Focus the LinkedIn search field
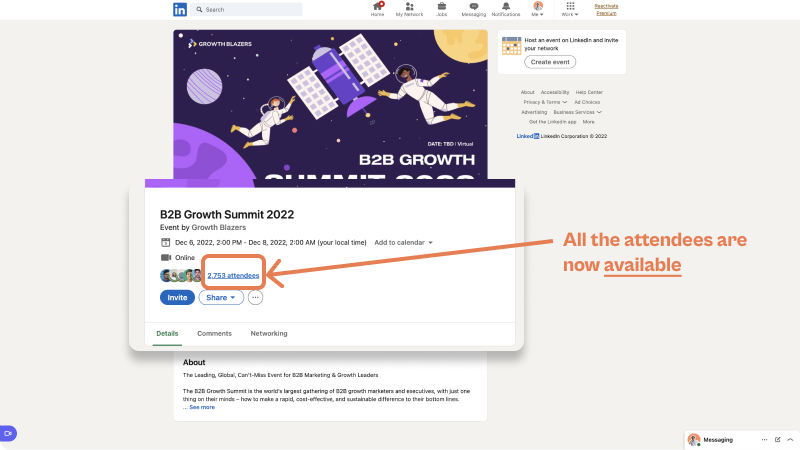This screenshot has height=450, width=800. [246, 9]
